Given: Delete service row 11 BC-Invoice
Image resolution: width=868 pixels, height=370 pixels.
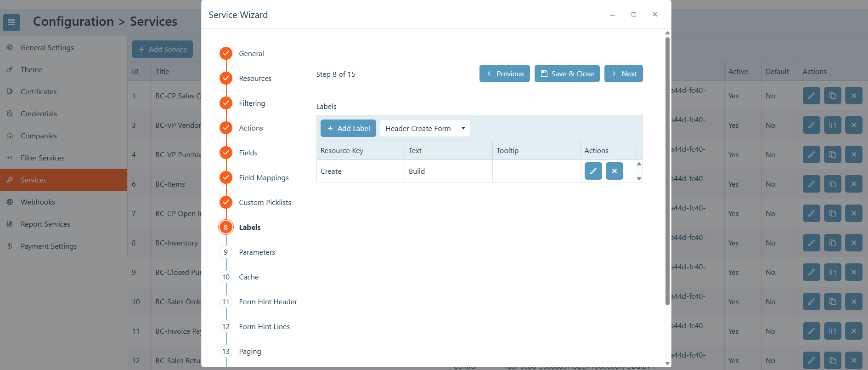Looking at the screenshot, I should click(853, 331).
